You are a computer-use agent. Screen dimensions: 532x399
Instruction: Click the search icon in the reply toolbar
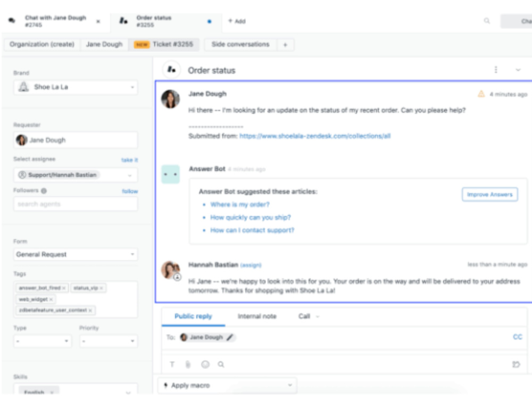point(221,364)
